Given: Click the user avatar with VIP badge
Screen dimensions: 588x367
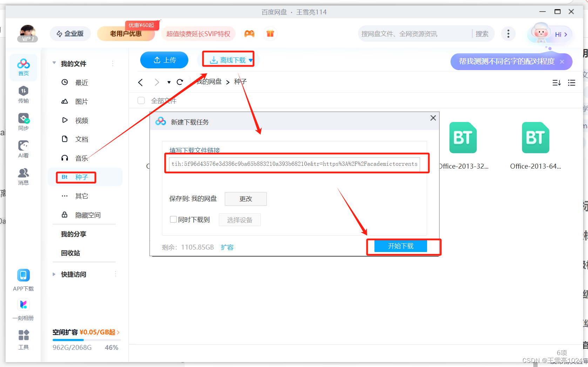Looking at the screenshot, I should point(27,34).
